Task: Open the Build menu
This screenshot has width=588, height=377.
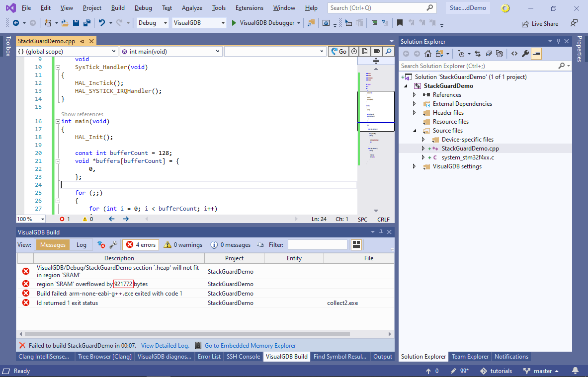Action: 118,8
